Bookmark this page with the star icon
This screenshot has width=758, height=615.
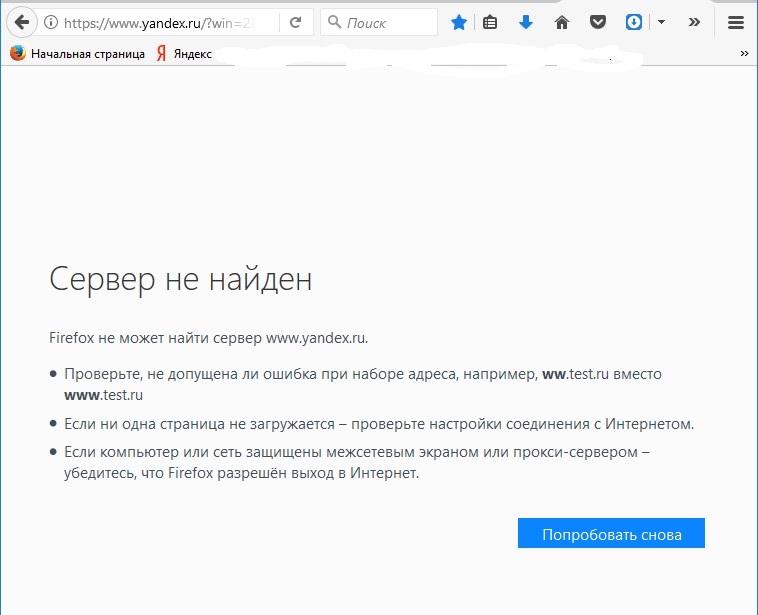click(x=459, y=22)
